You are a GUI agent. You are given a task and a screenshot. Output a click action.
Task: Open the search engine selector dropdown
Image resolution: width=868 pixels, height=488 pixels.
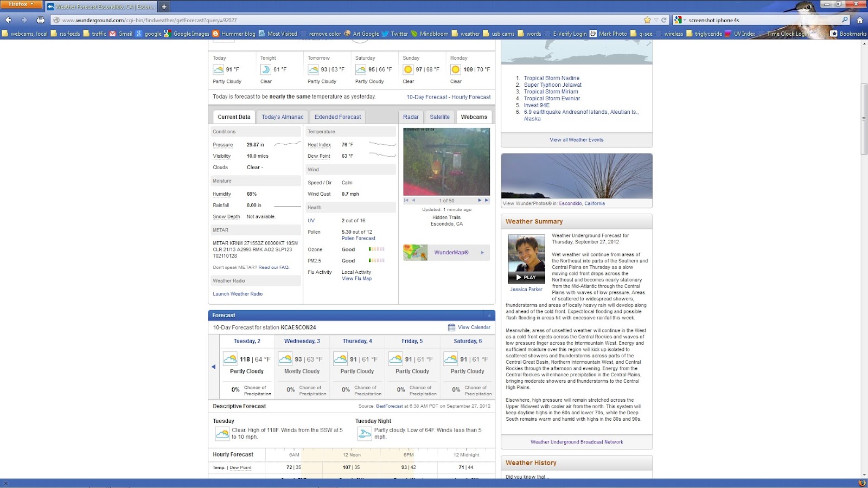(x=679, y=20)
